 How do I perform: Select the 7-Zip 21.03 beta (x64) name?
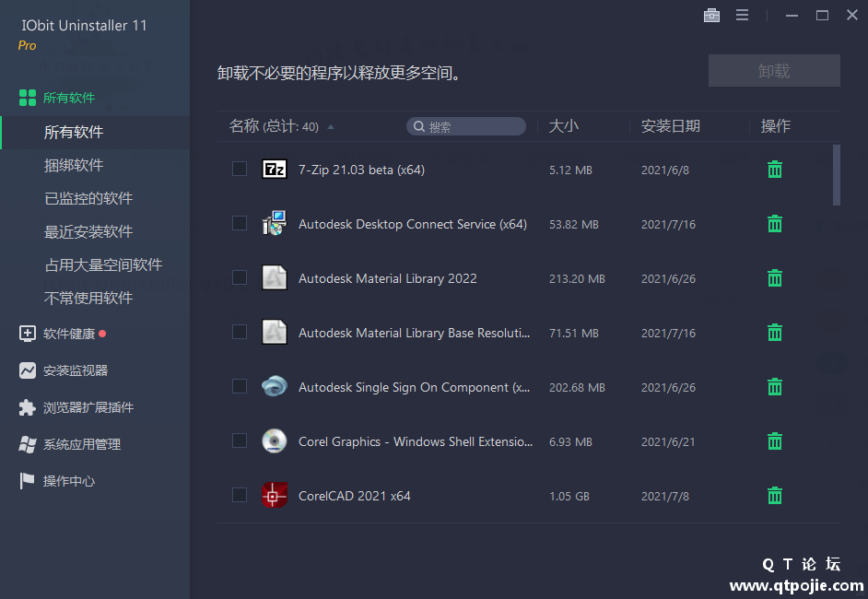[x=361, y=170]
